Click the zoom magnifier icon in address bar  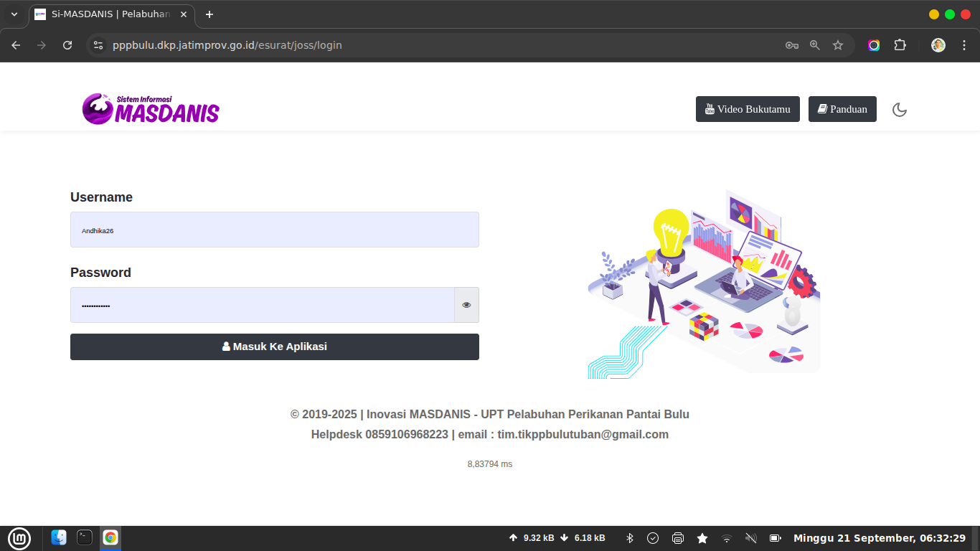pyautogui.click(x=815, y=45)
